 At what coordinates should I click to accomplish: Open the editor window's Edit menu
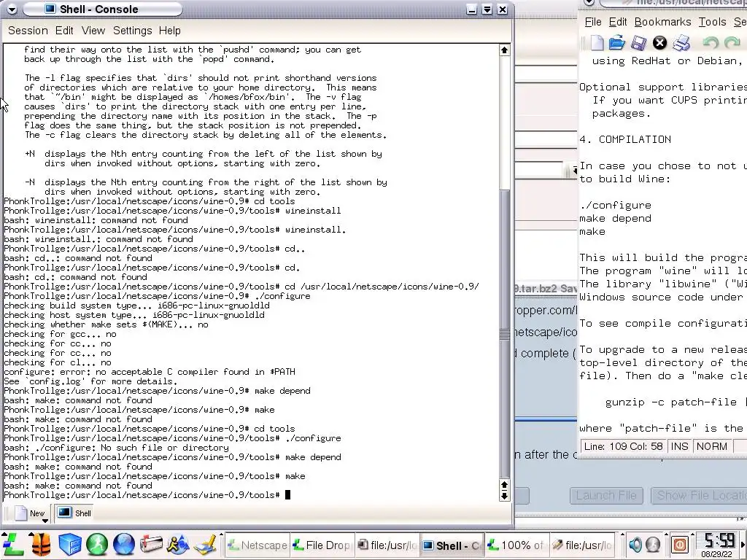[618, 22]
